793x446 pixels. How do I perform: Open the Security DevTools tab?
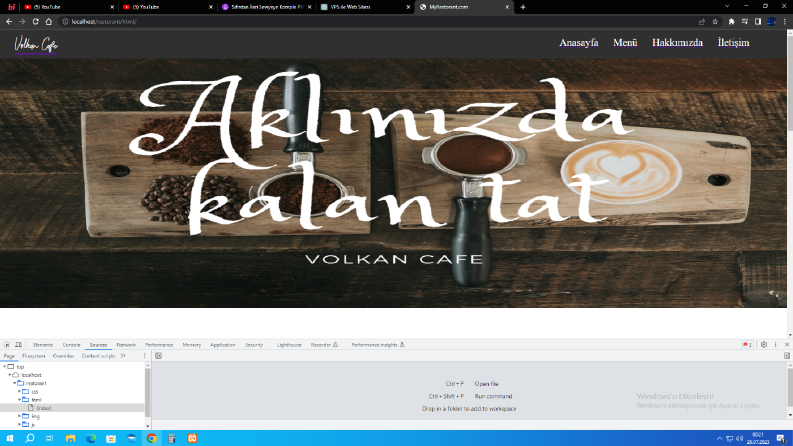(254, 345)
